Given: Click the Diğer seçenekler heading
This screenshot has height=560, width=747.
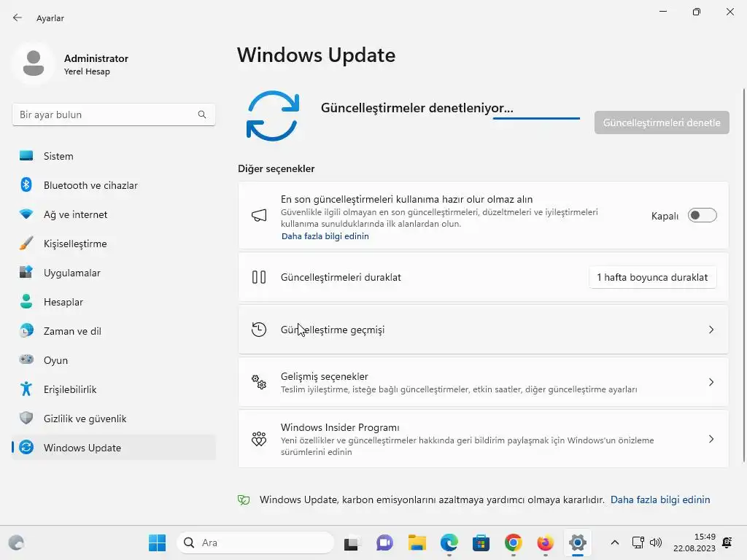Looking at the screenshot, I should 276,168.
